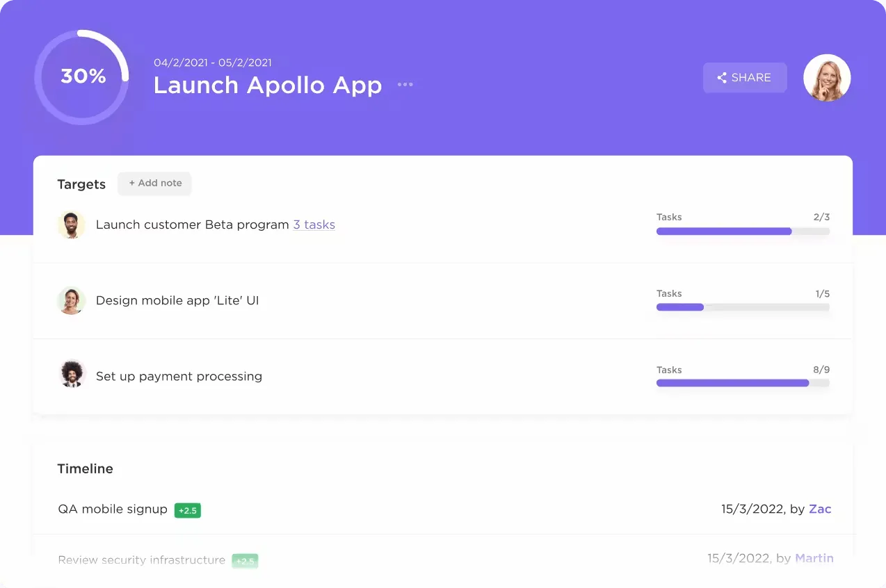Open the QA mobile signup timeline entry
Image resolution: width=886 pixels, height=588 pixels.
[113, 509]
